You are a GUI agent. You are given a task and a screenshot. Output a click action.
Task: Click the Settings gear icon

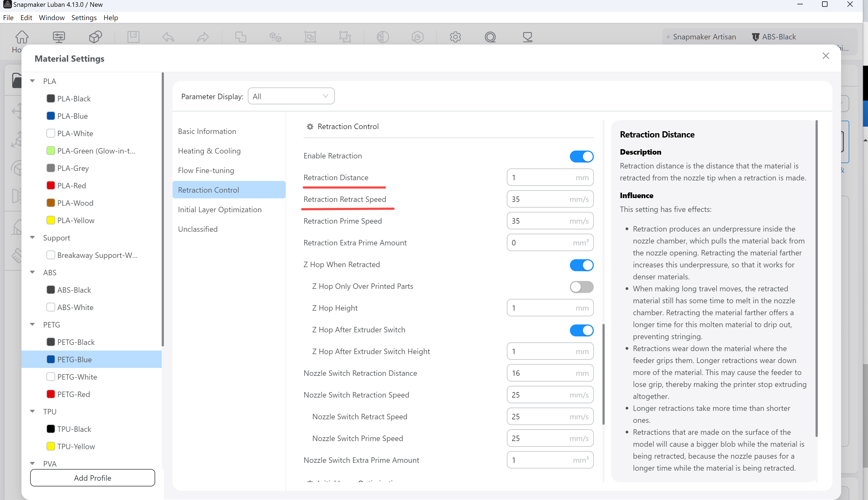(x=455, y=37)
